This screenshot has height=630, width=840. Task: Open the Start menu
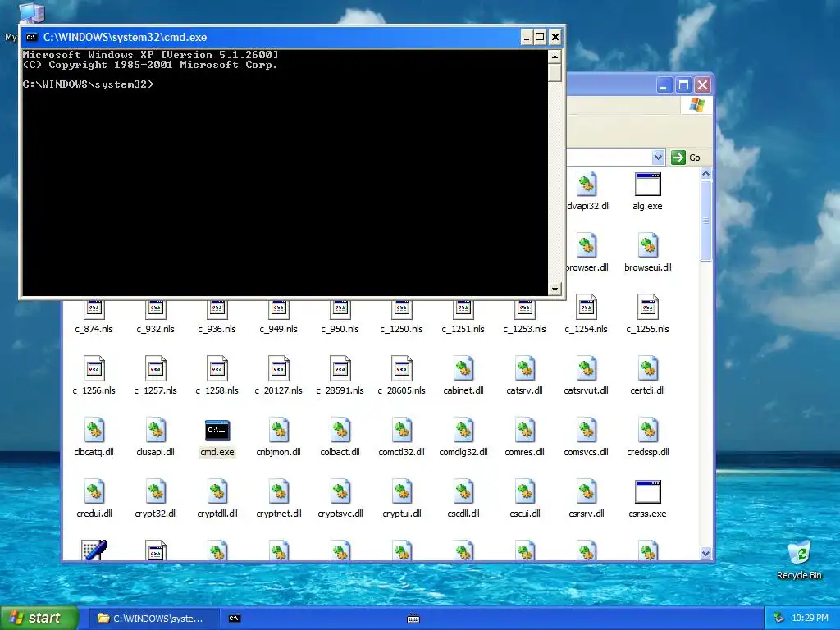tap(39, 618)
